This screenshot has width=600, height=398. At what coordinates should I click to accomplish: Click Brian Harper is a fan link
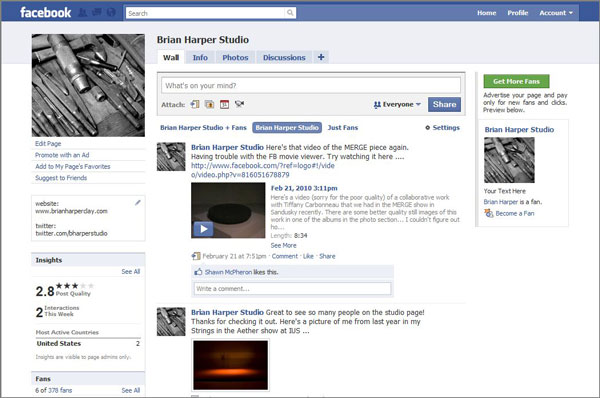501,202
